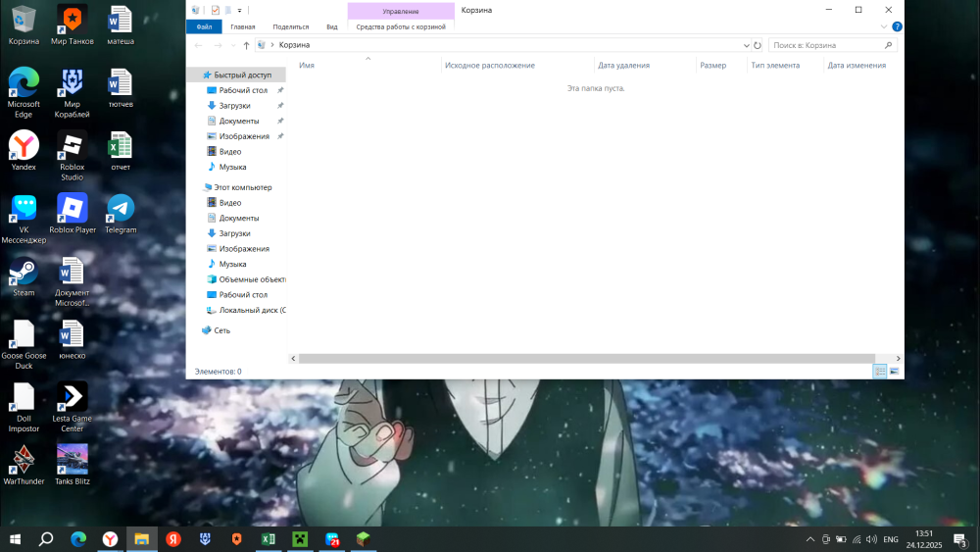Viewport: 980px width, 552px height.
Task: Select the Вид ribbon tab
Action: pos(332,26)
